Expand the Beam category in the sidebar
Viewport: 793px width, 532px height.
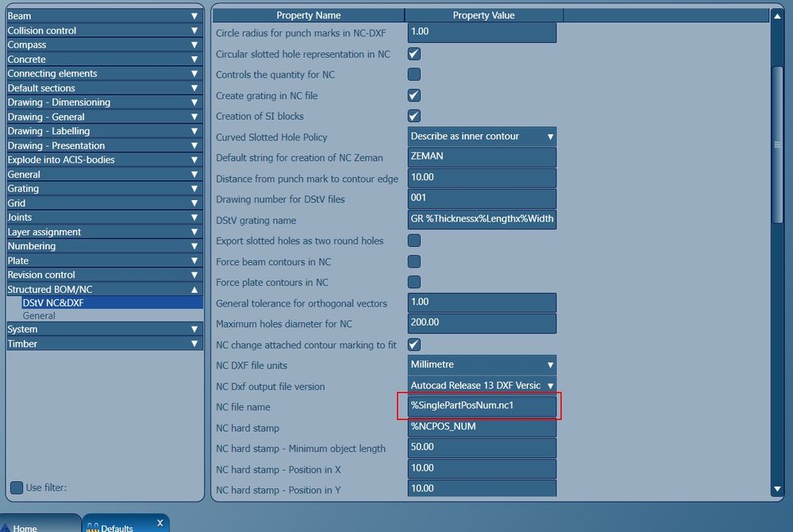pyautogui.click(x=193, y=15)
